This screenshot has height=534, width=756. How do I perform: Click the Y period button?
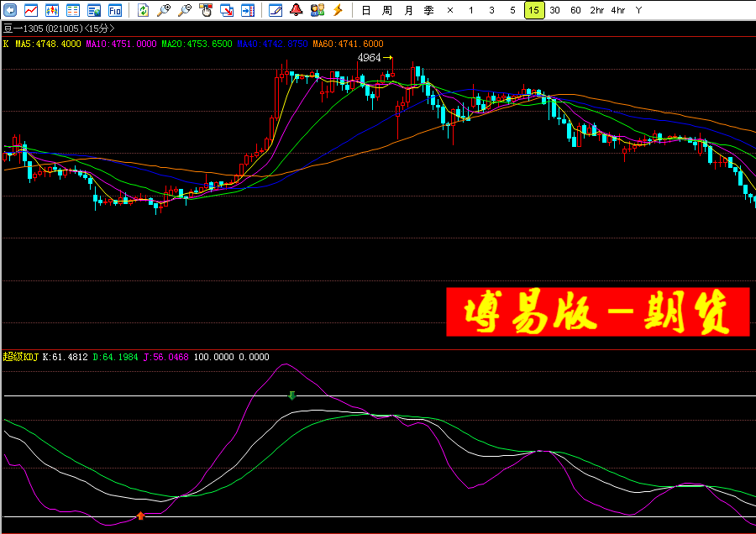638,10
